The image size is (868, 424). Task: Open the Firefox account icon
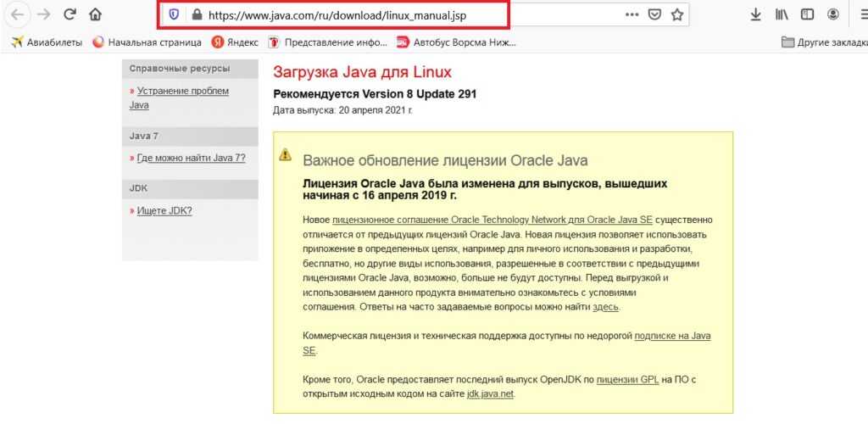pyautogui.click(x=834, y=14)
